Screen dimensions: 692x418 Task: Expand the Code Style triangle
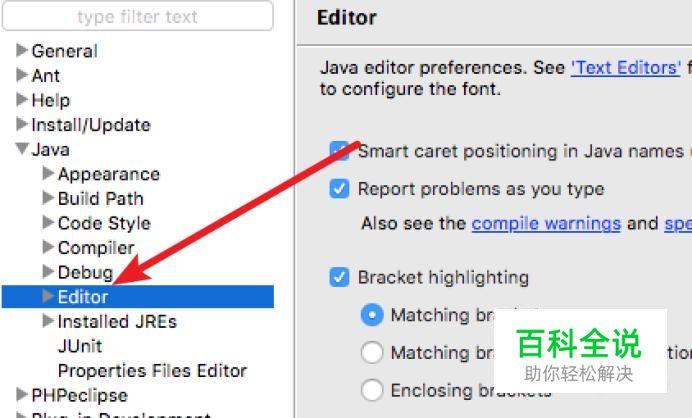48,223
